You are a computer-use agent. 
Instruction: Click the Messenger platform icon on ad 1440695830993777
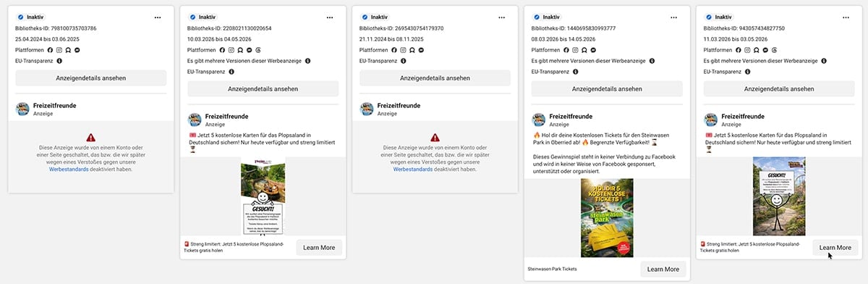[x=592, y=50]
